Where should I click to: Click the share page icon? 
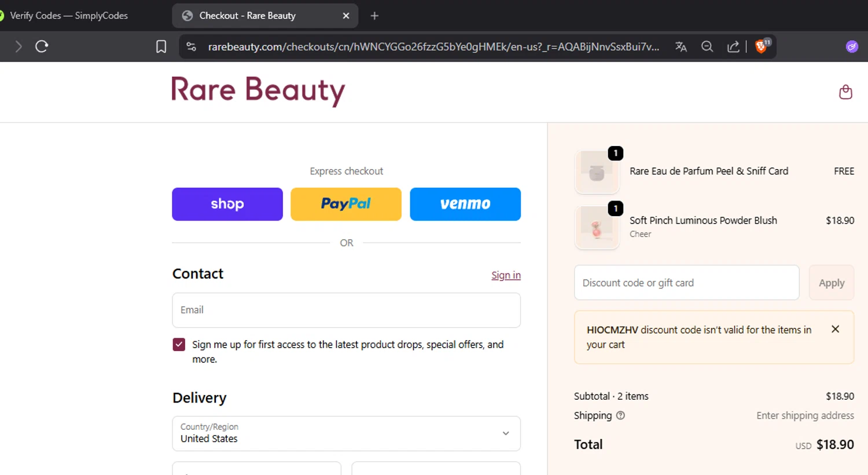[733, 47]
